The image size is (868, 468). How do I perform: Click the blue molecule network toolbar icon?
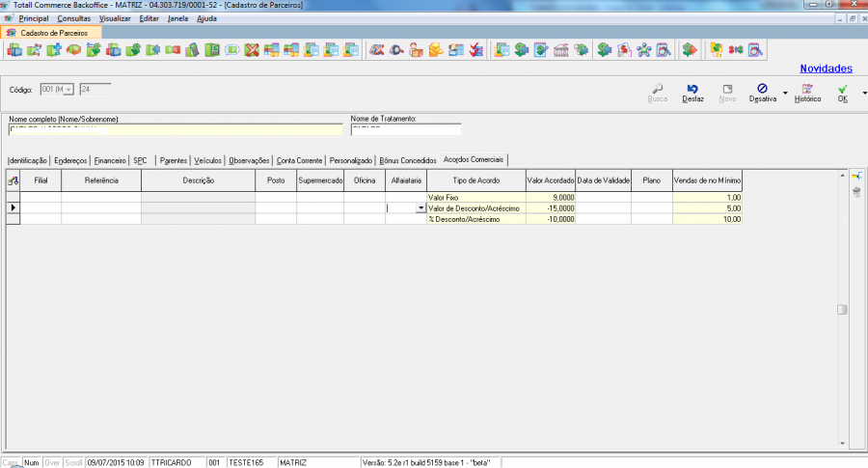pyautogui.click(x=644, y=50)
